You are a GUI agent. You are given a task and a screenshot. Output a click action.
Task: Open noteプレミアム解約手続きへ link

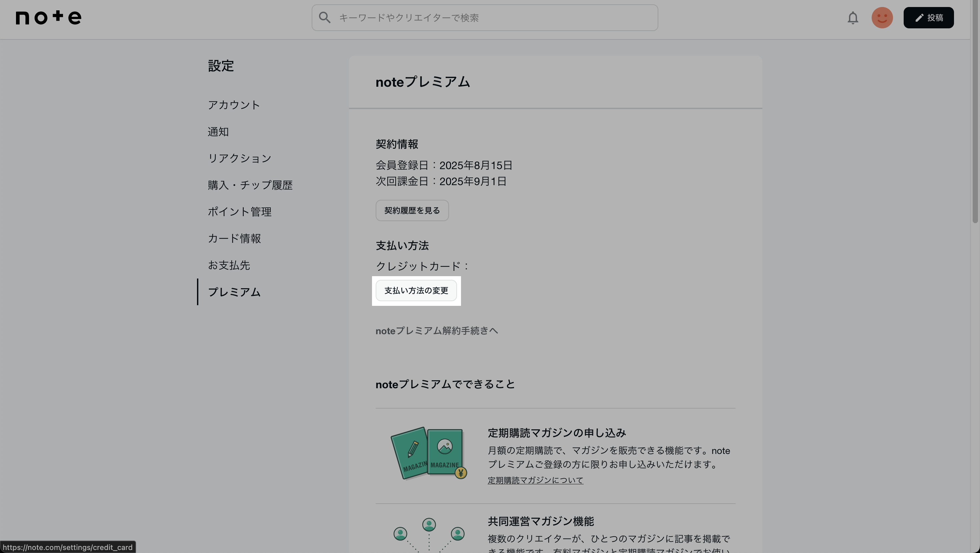point(436,331)
